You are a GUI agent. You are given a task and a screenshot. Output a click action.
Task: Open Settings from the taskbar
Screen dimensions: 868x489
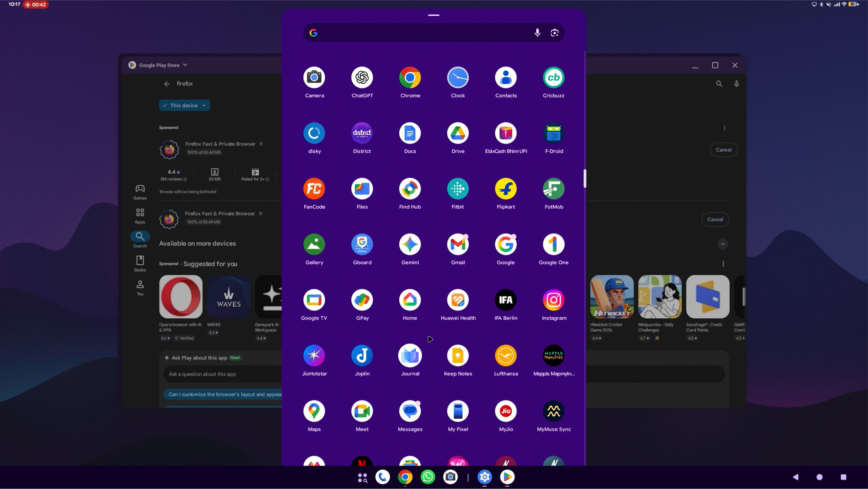pos(485,477)
